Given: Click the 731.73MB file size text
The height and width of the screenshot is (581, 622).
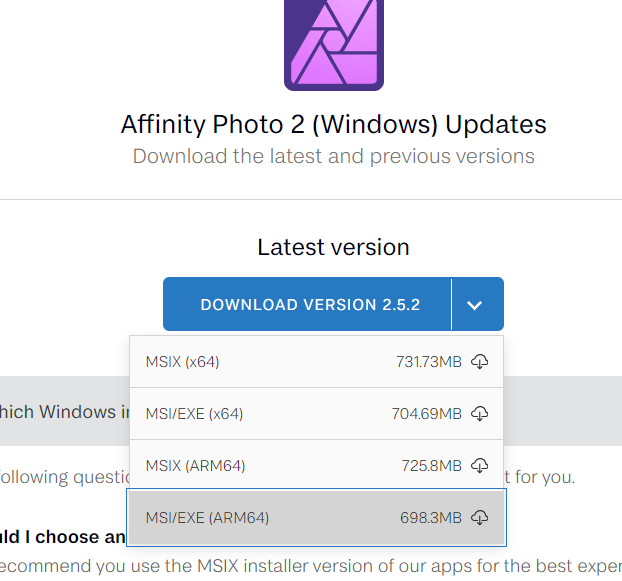Looking at the screenshot, I should [429, 362].
